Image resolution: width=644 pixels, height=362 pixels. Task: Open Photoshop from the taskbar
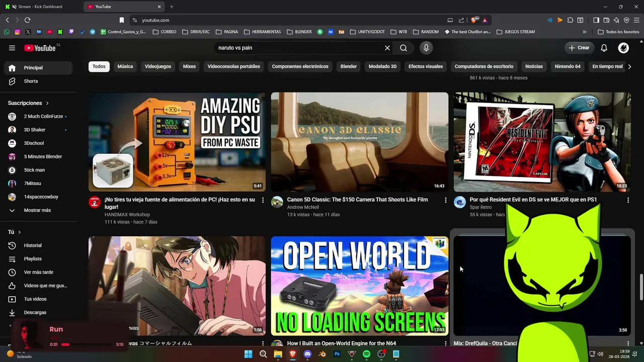[337, 354]
